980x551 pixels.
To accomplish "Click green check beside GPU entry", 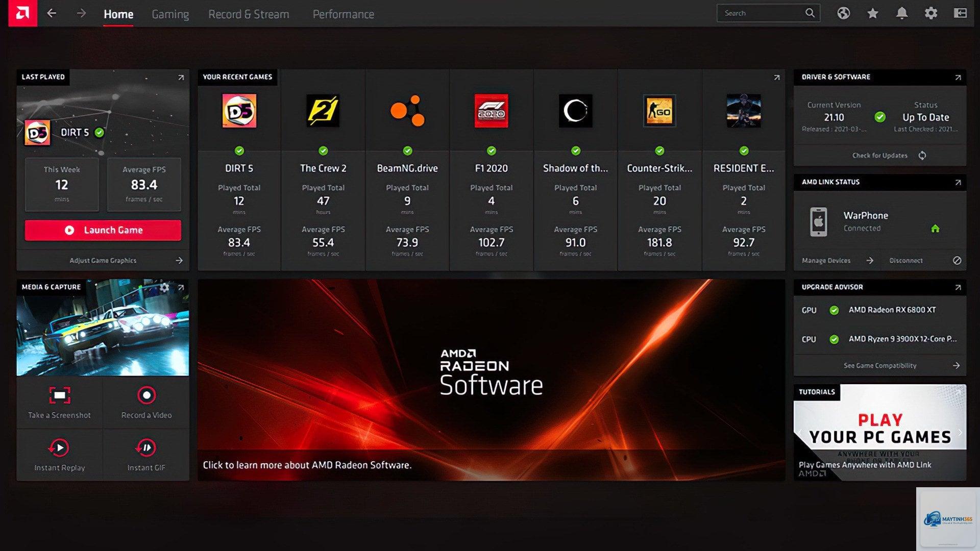I will coord(834,310).
